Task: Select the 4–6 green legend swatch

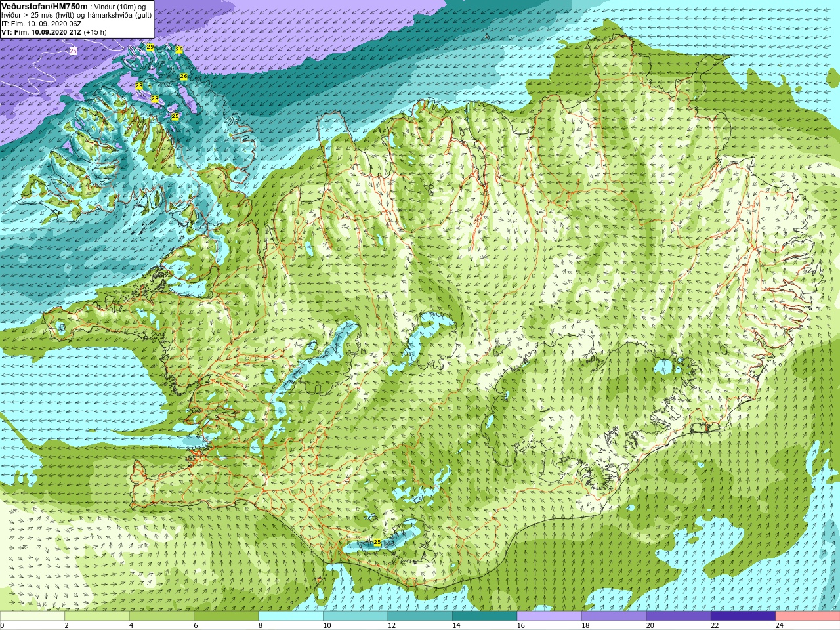Action: [x=161, y=616]
